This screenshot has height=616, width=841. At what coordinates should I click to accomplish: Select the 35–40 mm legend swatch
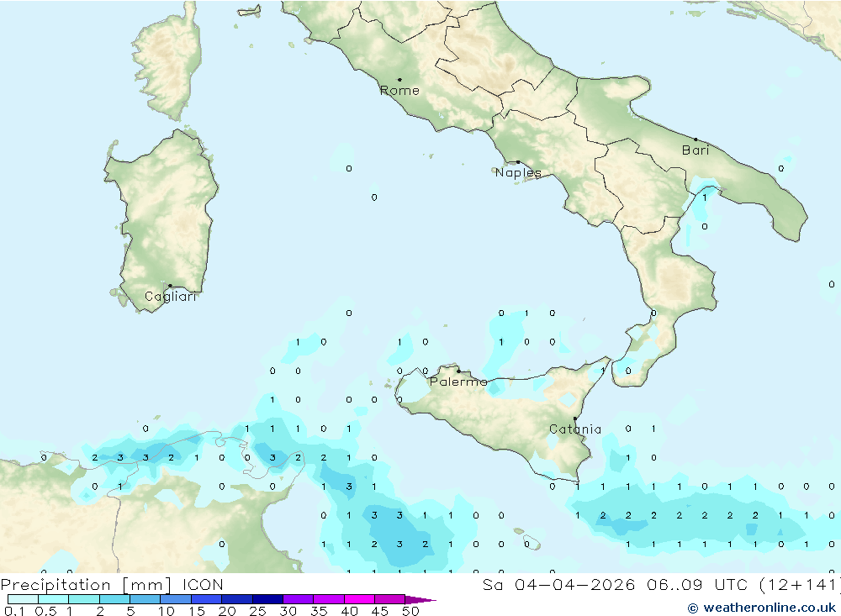tap(329, 599)
